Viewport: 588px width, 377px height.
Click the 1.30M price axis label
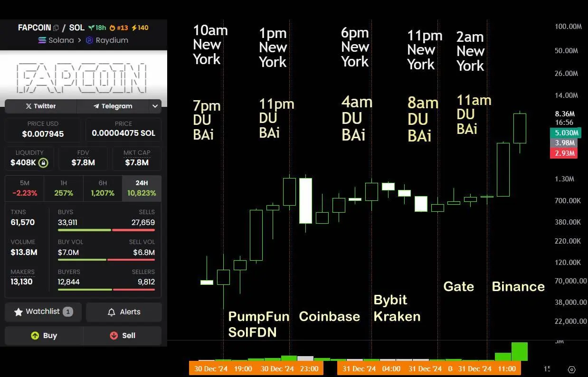tap(564, 179)
